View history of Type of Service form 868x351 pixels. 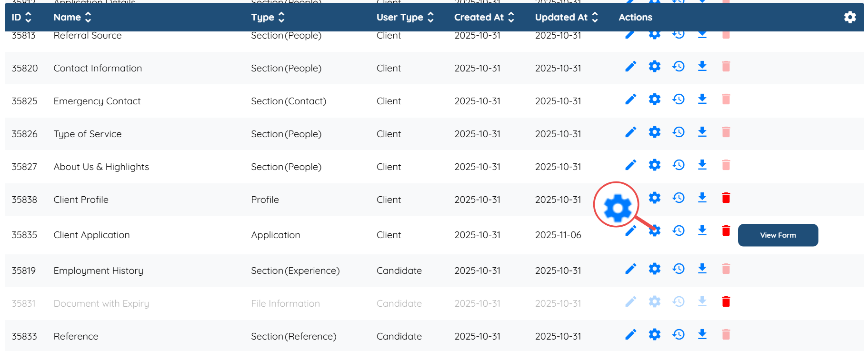[x=678, y=132]
